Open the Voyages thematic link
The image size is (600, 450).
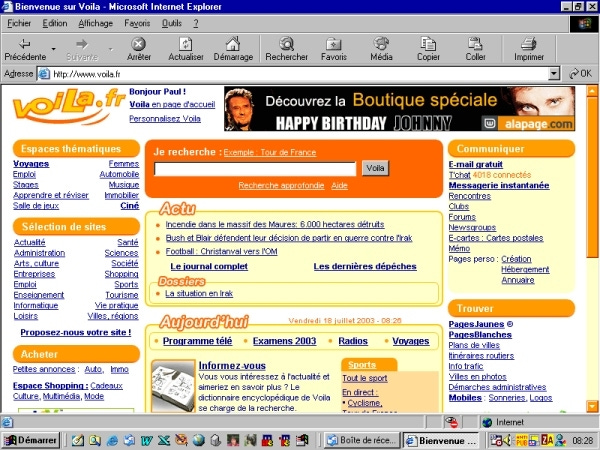(x=31, y=164)
